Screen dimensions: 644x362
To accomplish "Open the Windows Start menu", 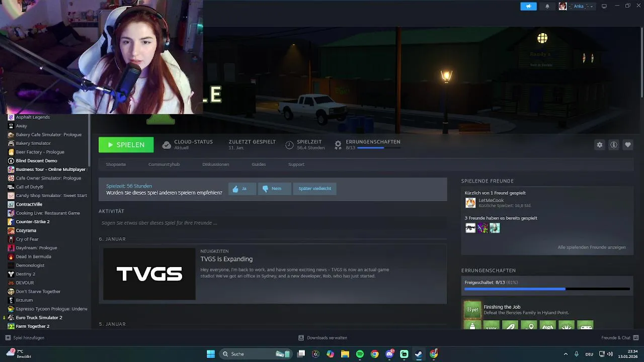I will [211, 354].
